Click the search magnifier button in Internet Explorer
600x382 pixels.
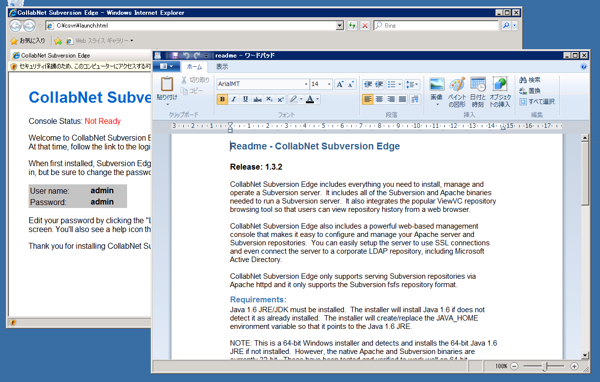[506, 26]
